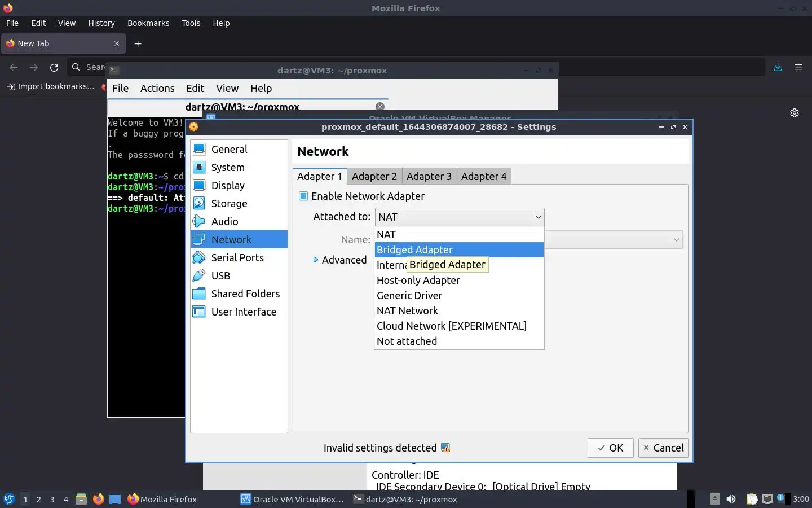Viewport: 812px width, 508px height.
Task: Open Firefox Tools menu
Action: tap(191, 23)
